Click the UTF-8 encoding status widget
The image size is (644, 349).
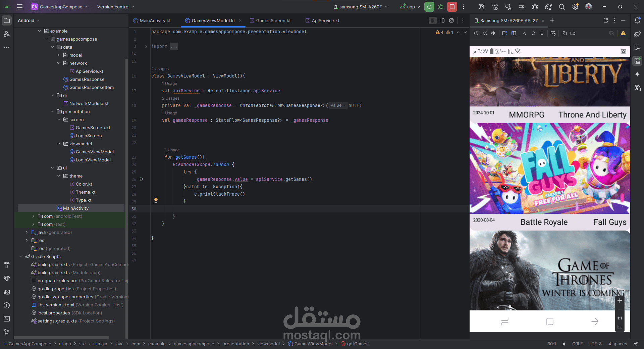point(595,344)
